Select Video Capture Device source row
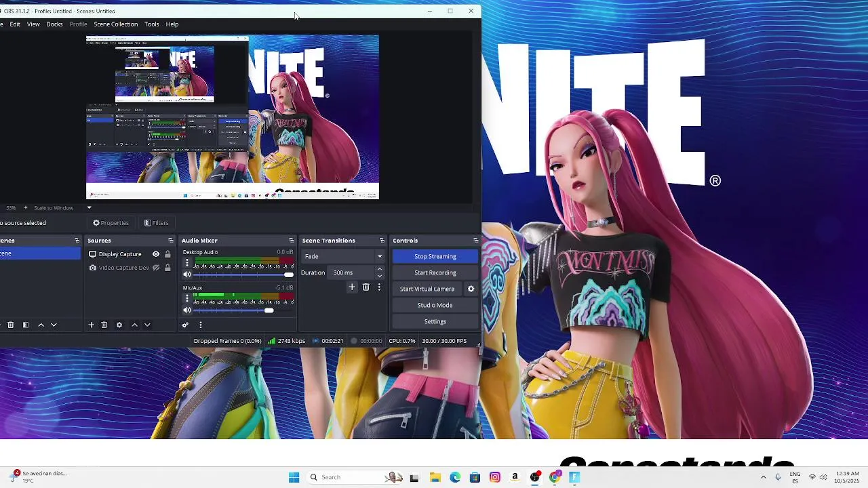This screenshot has width=868, height=488. tap(130, 268)
